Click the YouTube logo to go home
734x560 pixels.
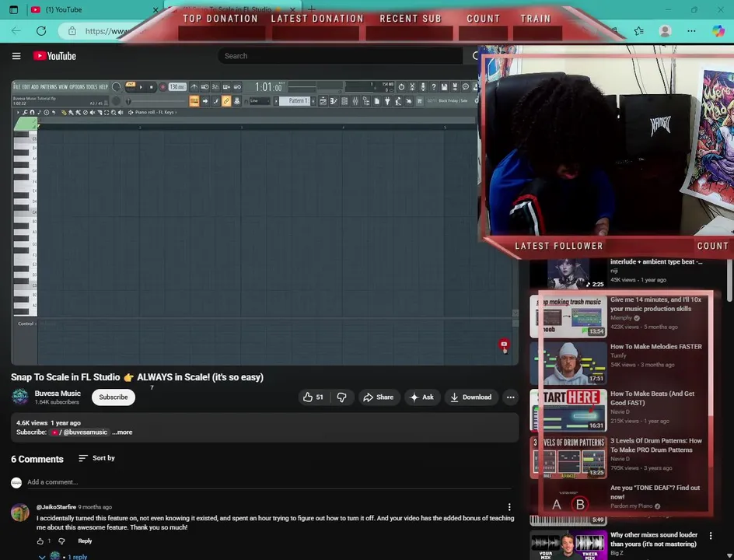pos(54,56)
